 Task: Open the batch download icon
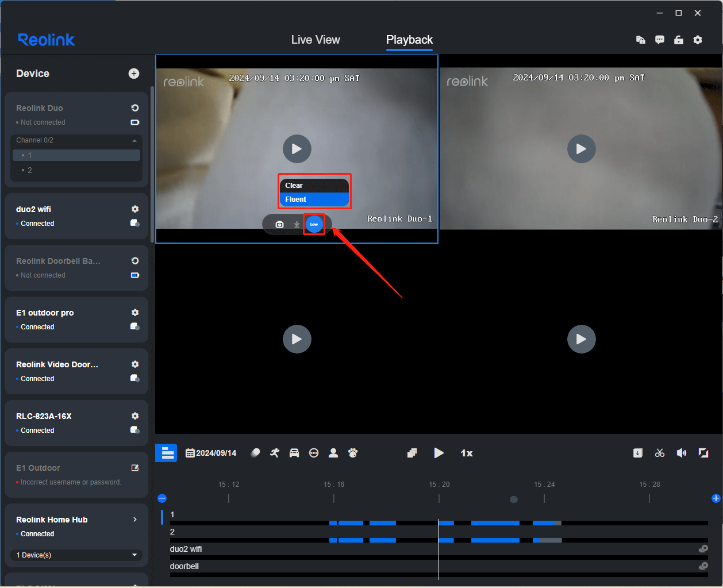pos(638,453)
